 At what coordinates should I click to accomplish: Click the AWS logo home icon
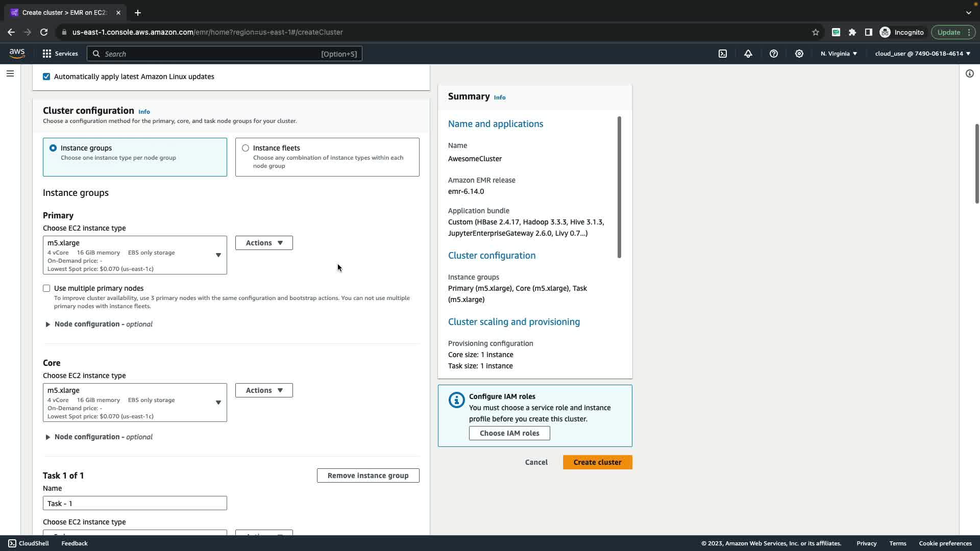click(17, 54)
